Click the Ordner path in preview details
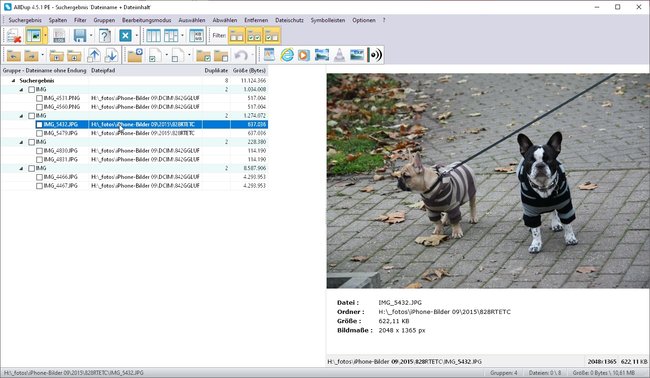The width and height of the screenshot is (650, 378). coord(444,312)
